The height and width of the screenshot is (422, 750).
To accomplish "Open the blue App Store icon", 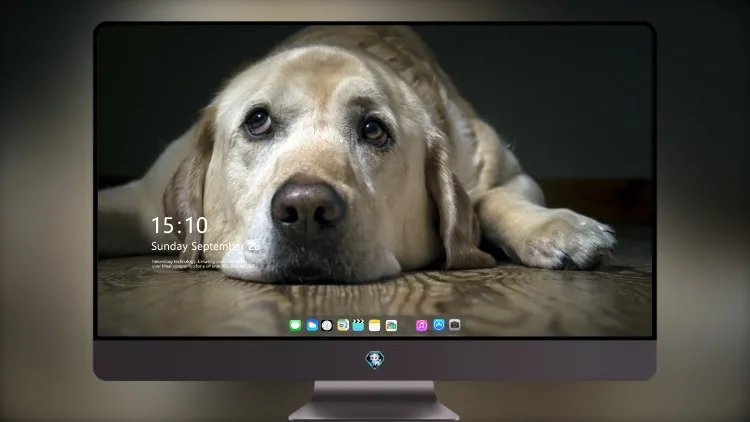I will click(439, 325).
